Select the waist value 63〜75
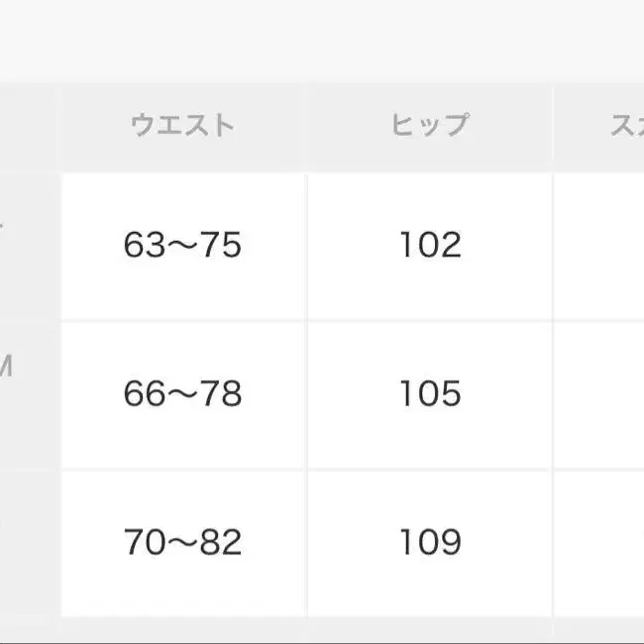Screen dimensions: 644x644 click(x=183, y=246)
